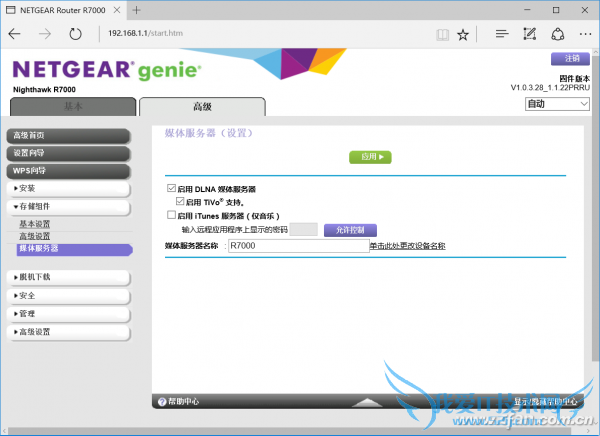Click the address bar 192.168.1.1/start.htm
The image size is (600, 436).
(145, 33)
